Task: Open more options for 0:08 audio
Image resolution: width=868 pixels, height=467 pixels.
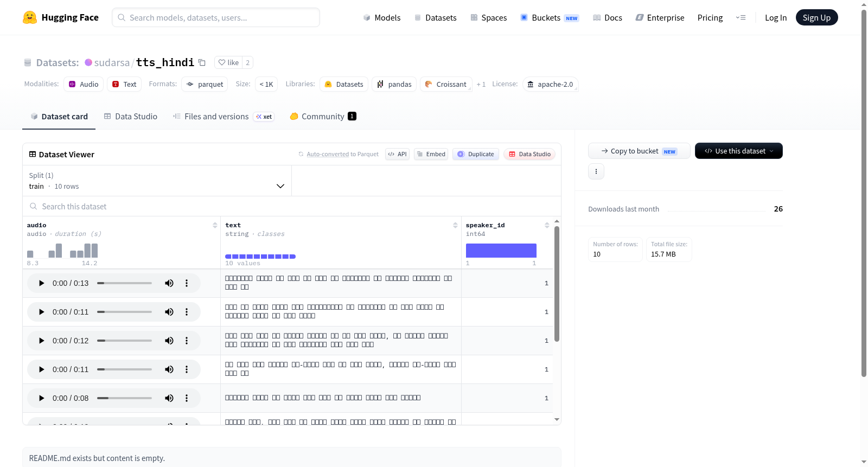Action: (187, 398)
